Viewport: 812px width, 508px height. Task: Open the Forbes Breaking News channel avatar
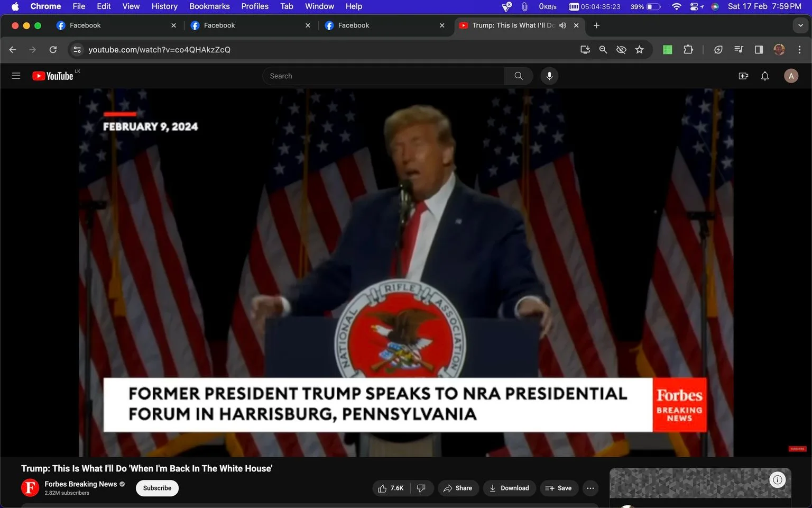pos(30,488)
